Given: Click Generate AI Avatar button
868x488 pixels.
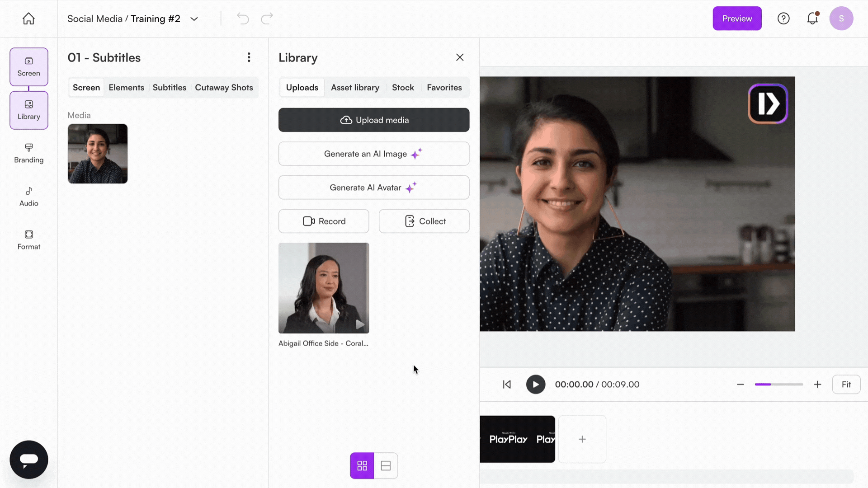Looking at the screenshot, I should coord(373,188).
